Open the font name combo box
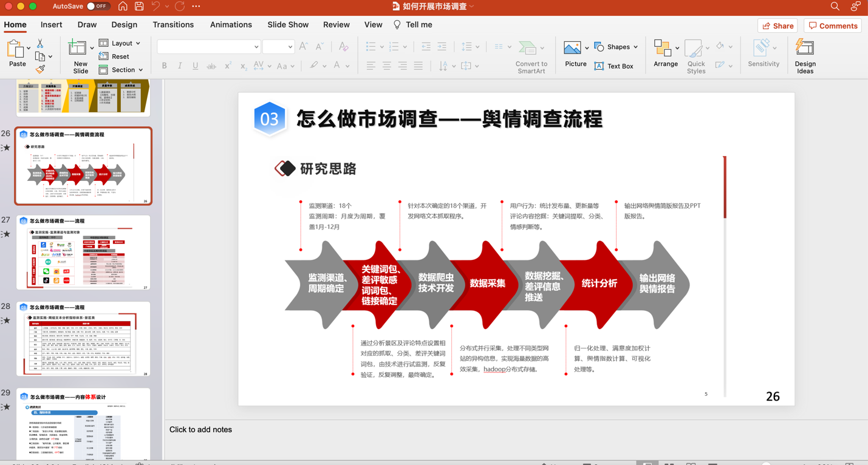This screenshot has height=465, width=868. pos(208,47)
